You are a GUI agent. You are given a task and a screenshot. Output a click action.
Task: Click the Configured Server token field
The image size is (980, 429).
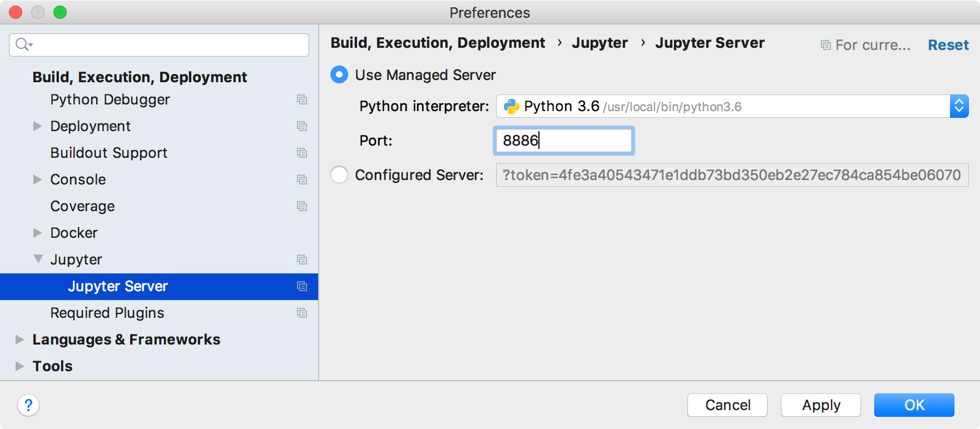(x=732, y=175)
